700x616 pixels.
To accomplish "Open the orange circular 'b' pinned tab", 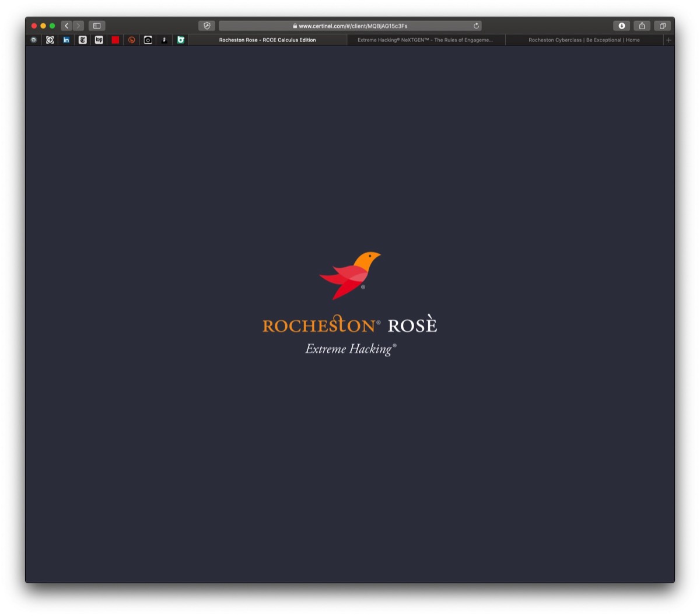I will [x=132, y=40].
